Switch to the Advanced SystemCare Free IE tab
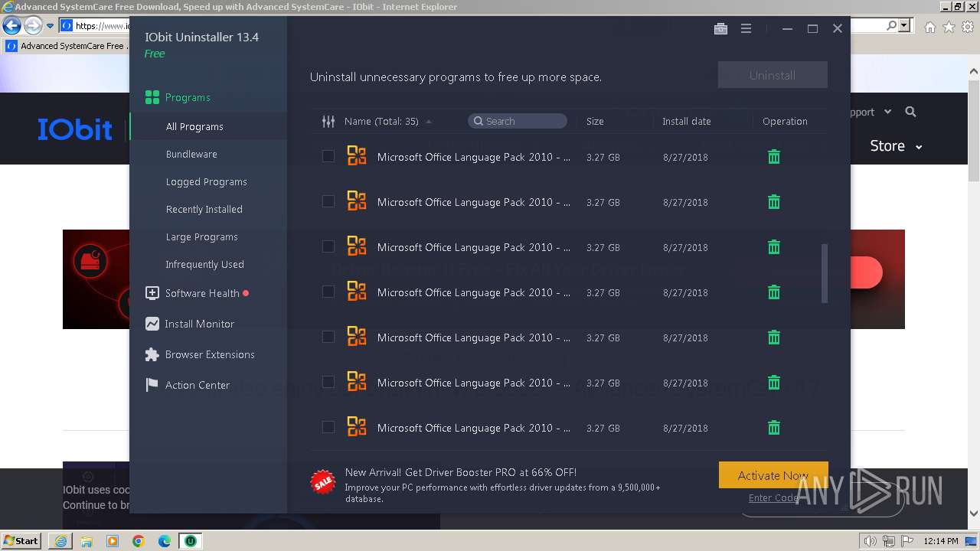Screen dimensions: 980x551 coord(66,46)
